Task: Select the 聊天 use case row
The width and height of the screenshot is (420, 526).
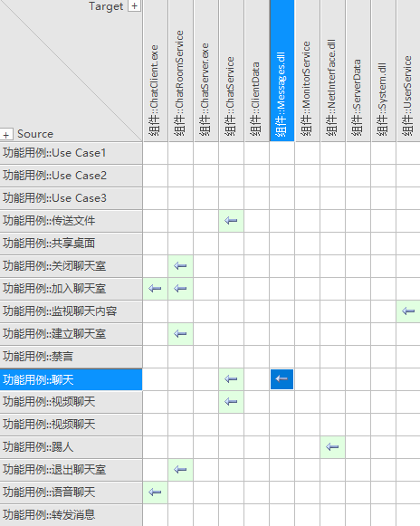Action: pyautogui.click(x=71, y=379)
